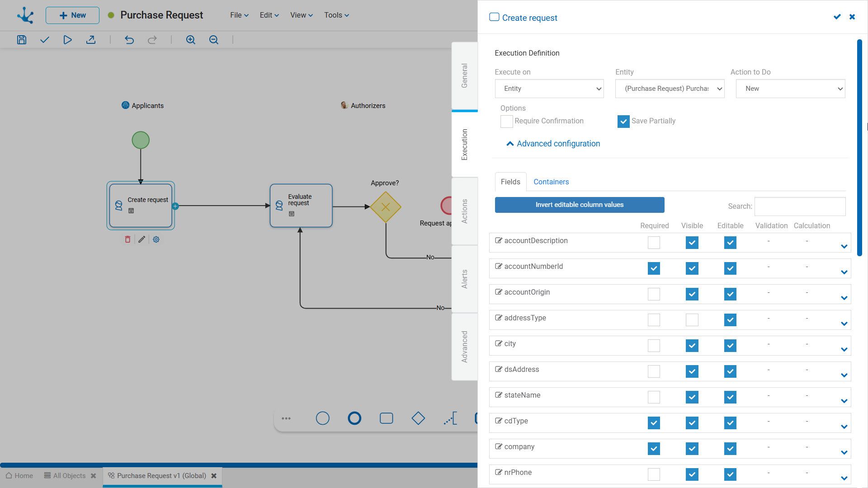
Task: Uncheck Editable for the city field
Action: 730,346
